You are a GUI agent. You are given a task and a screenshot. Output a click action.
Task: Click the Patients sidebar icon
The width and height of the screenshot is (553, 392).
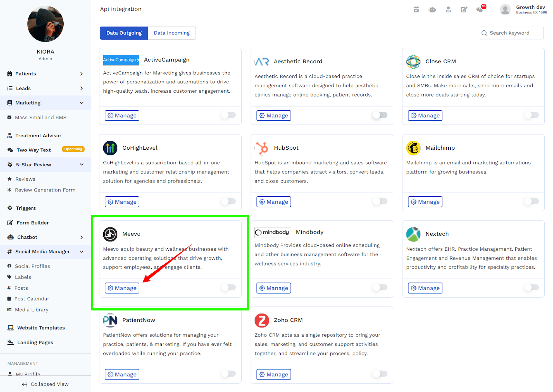(x=10, y=74)
